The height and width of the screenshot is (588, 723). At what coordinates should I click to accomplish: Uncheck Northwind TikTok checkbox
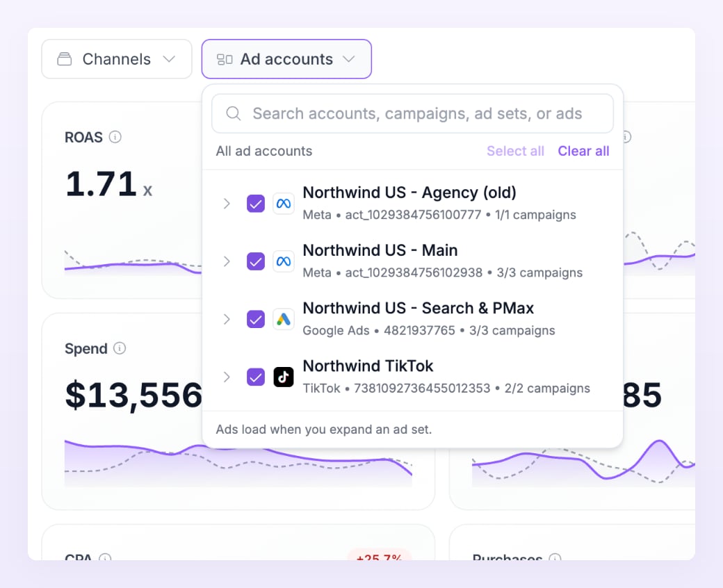256,377
